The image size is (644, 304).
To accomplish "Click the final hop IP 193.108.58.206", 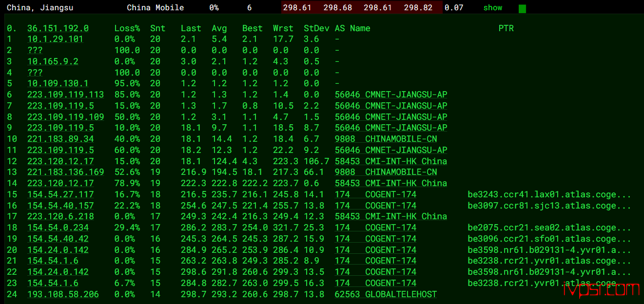I will [x=63, y=294].
